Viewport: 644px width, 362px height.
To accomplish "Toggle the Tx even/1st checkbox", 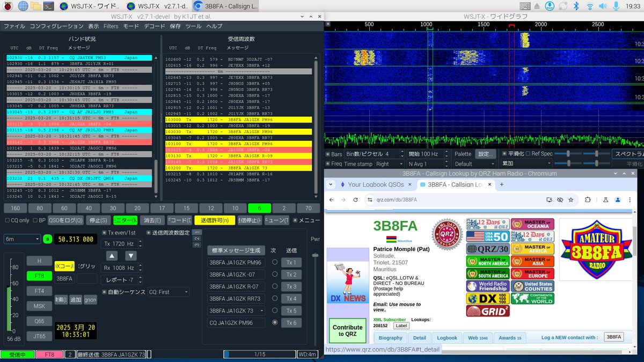I will click(x=104, y=232).
